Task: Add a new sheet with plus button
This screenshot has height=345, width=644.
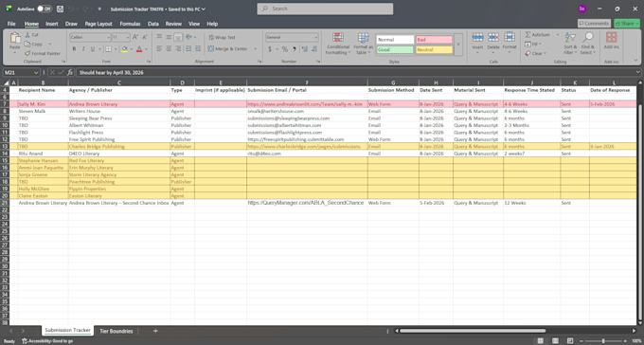Action: (155, 331)
